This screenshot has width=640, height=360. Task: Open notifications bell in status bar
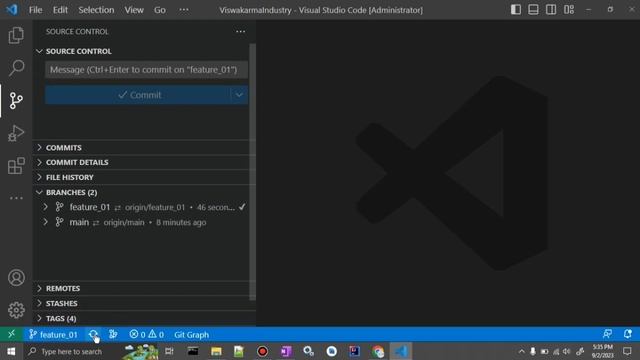(x=628, y=334)
